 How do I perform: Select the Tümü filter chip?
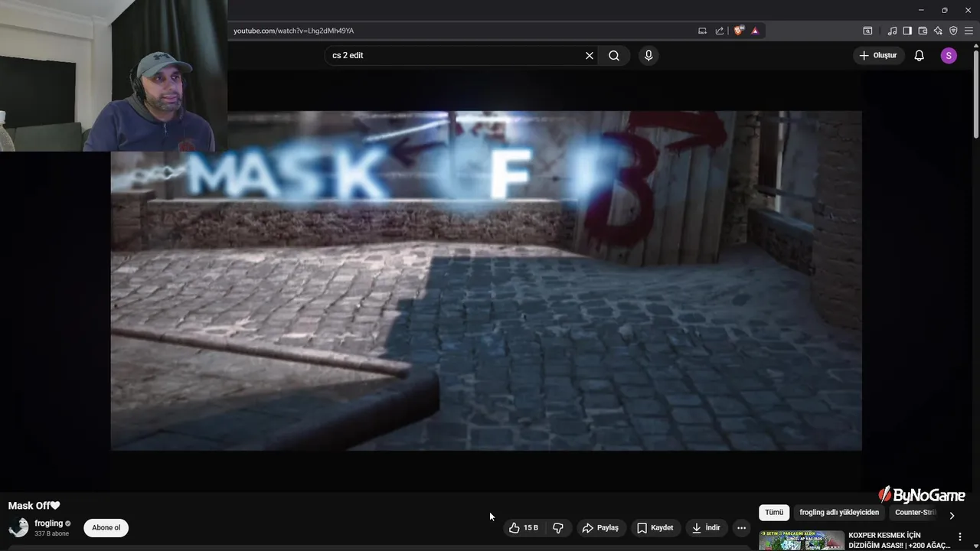[774, 513]
